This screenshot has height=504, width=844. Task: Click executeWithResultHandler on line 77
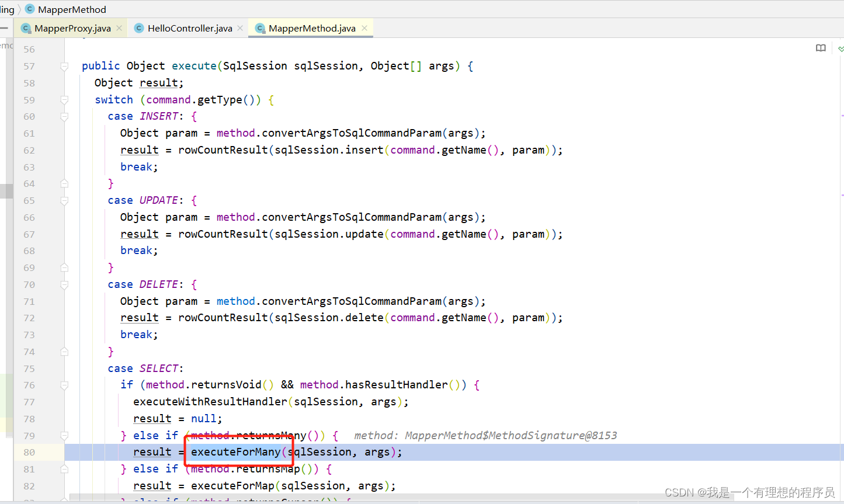click(210, 402)
